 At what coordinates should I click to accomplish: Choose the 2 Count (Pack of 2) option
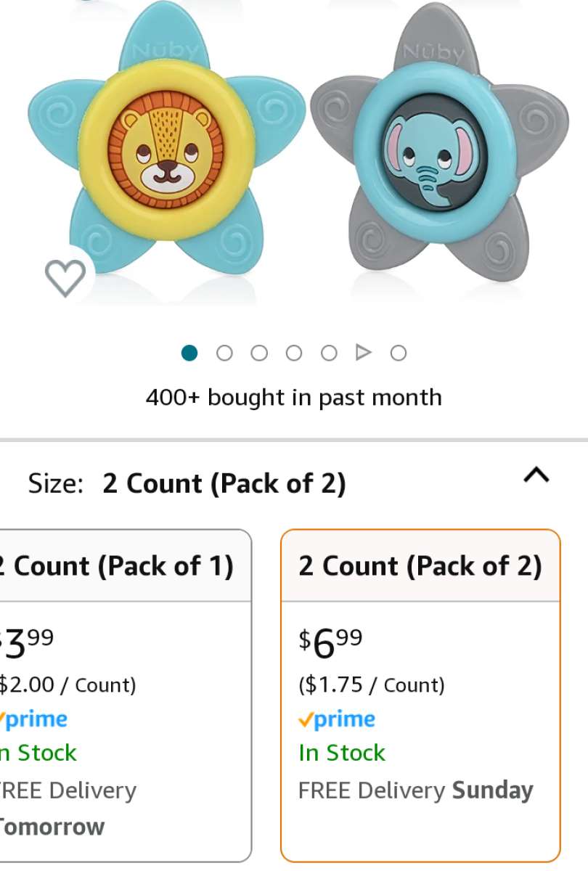[x=420, y=567]
